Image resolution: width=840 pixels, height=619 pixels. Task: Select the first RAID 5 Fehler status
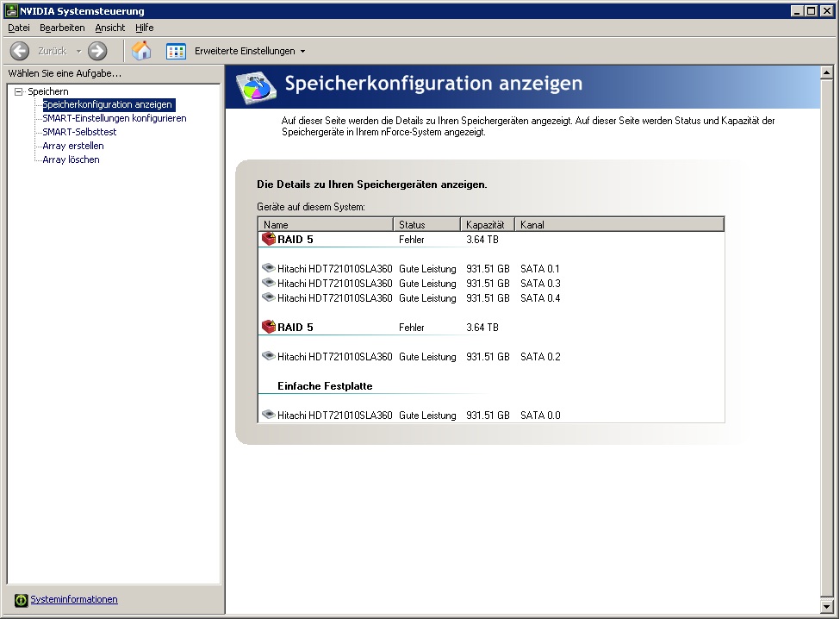point(412,240)
